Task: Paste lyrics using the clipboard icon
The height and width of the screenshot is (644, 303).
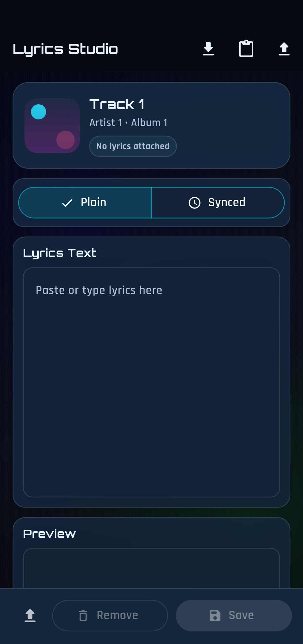Action: coord(246,48)
